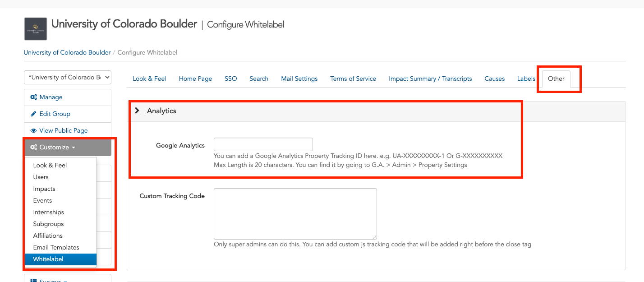Click the Google Analytics field label
The width and height of the screenshot is (644, 282).
tap(180, 145)
